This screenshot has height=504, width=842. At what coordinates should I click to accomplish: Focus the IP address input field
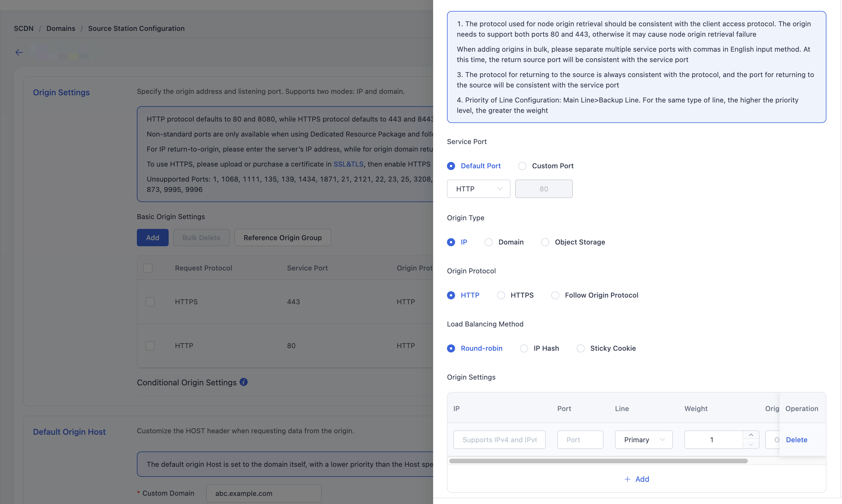point(499,440)
